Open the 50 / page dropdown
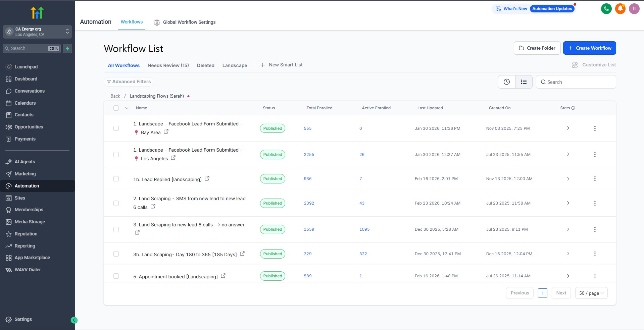644x330 pixels. 591,293
